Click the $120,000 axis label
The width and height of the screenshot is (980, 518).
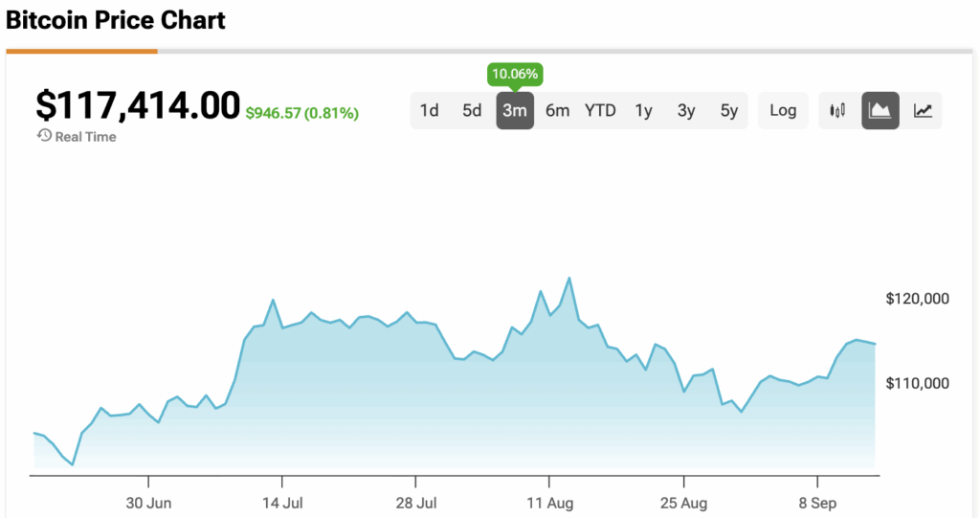coord(917,299)
